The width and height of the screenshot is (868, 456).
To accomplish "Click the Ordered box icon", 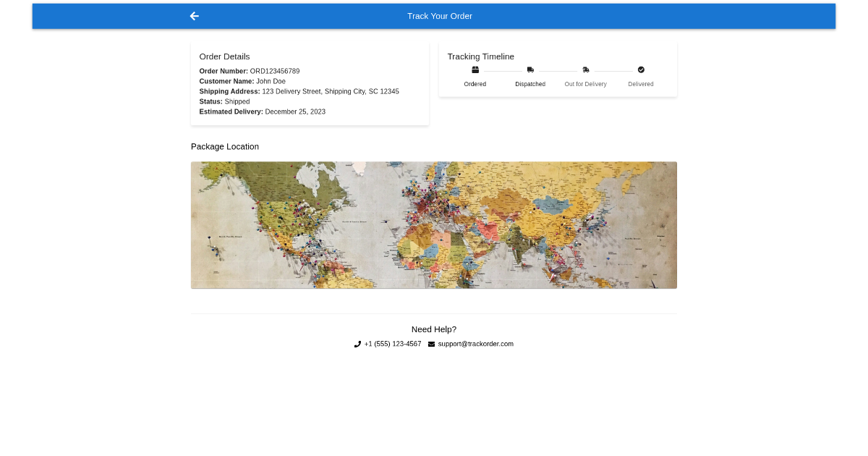I will tap(475, 70).
